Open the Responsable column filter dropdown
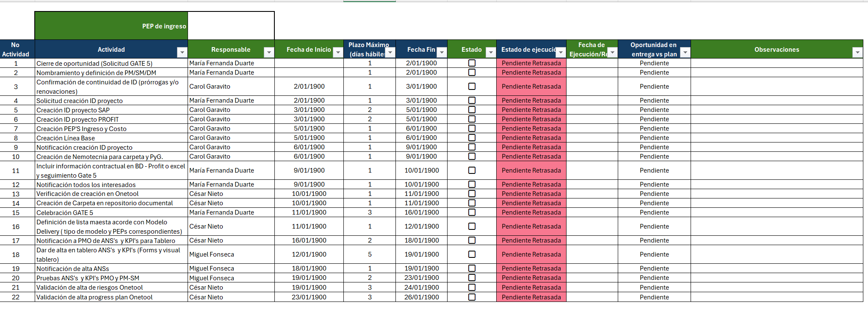Screen dimensions: 868x310 click(x=269, y=52)
